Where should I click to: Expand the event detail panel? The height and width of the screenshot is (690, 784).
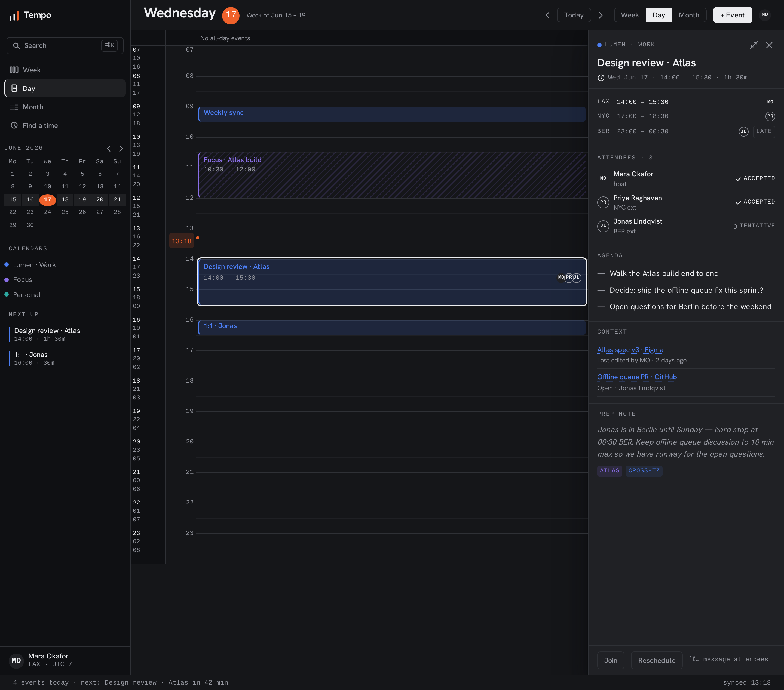pos(754,45)
